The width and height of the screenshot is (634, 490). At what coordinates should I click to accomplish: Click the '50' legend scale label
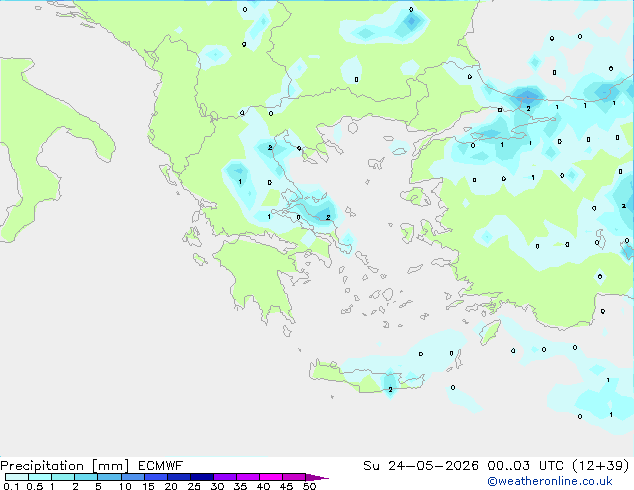(310, 486)
